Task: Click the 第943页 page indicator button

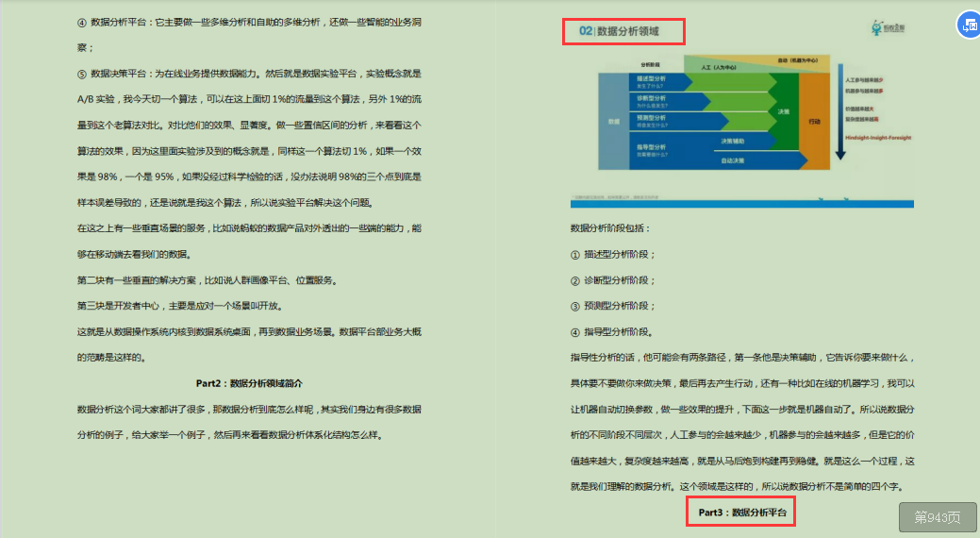Action: 938,517
